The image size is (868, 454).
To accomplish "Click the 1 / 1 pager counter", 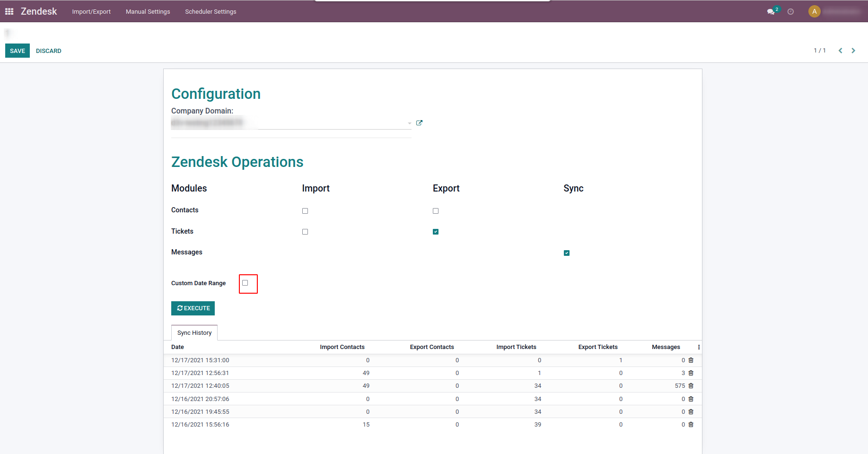I will click(x=820, y=51).
